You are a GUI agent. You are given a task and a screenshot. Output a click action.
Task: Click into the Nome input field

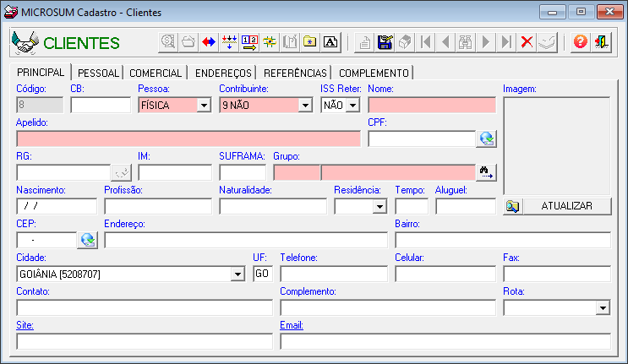[432, 106]
